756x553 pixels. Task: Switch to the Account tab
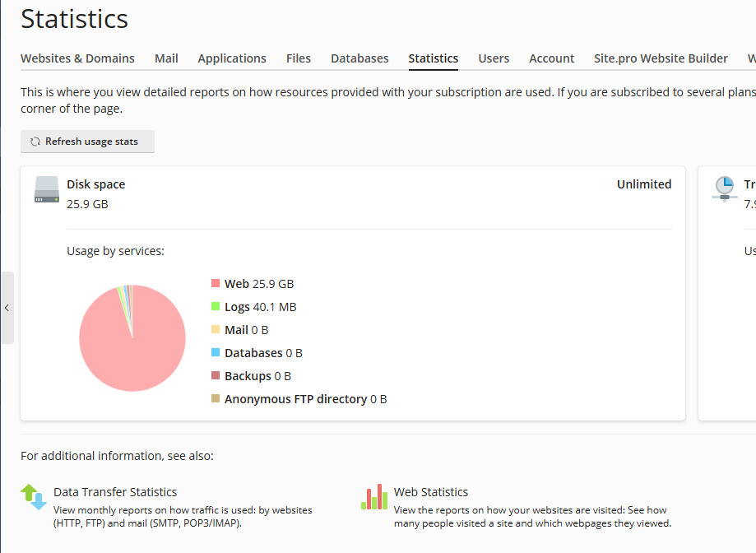coord(551,58)
